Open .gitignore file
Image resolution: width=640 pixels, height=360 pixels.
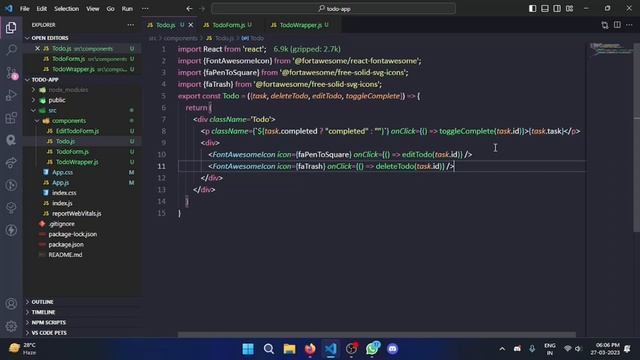click(82, 224)
